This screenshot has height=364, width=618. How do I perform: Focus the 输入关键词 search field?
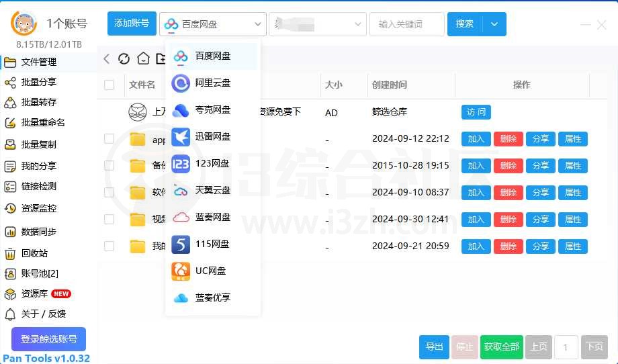[x=407, y=24]
